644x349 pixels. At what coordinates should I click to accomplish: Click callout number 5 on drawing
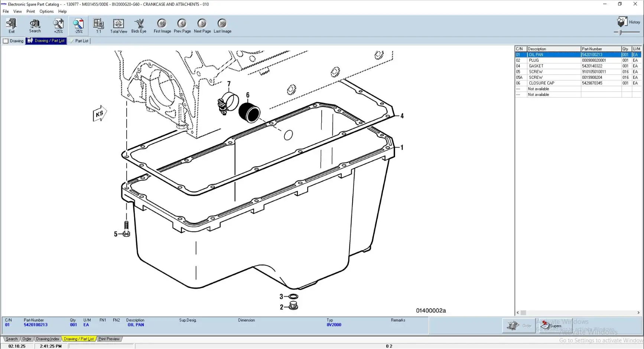coord(116,234)
